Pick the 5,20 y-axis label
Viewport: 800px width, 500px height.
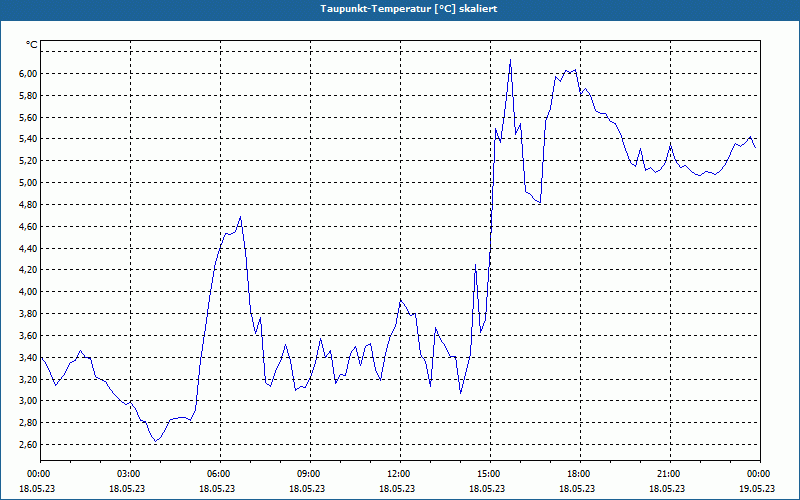pos(29,161)
